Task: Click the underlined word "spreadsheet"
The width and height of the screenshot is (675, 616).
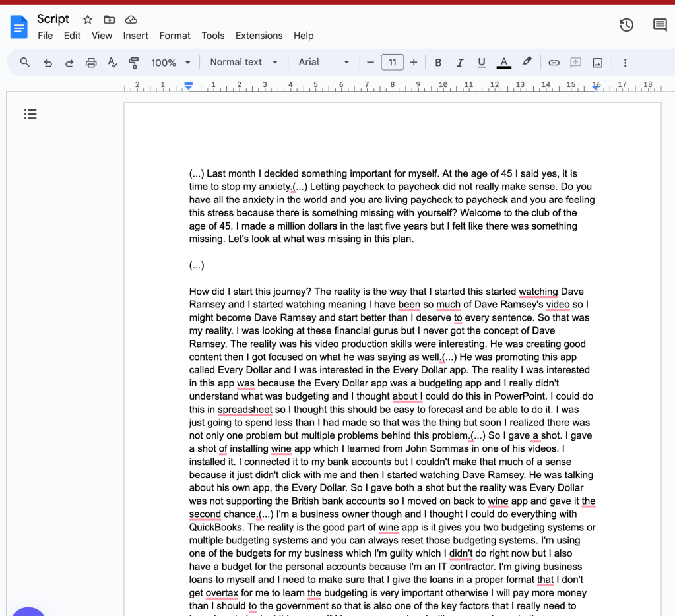Action: pos(245,409)
